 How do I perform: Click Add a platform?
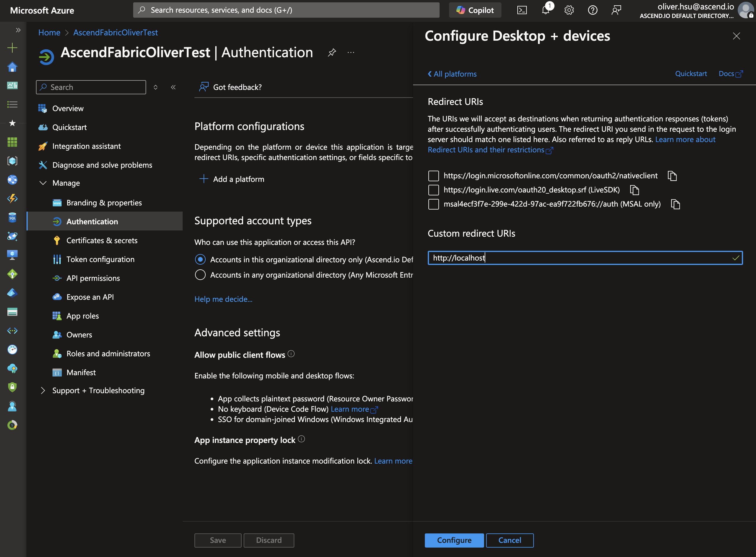click(232, 179)
